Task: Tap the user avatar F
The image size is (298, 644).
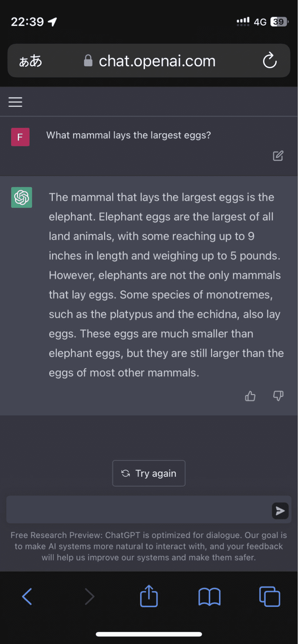Action: point(20,137)
